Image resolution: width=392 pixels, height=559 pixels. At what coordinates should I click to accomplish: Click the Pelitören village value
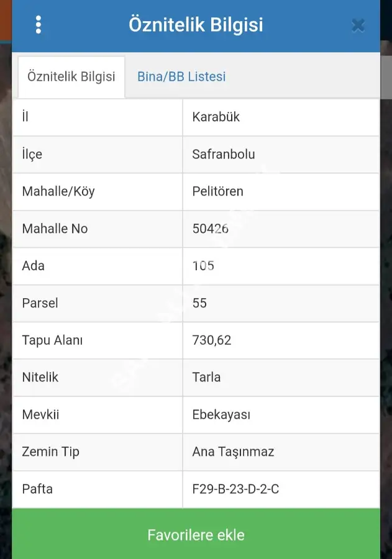pyautogui.click(x=217, y=191)
